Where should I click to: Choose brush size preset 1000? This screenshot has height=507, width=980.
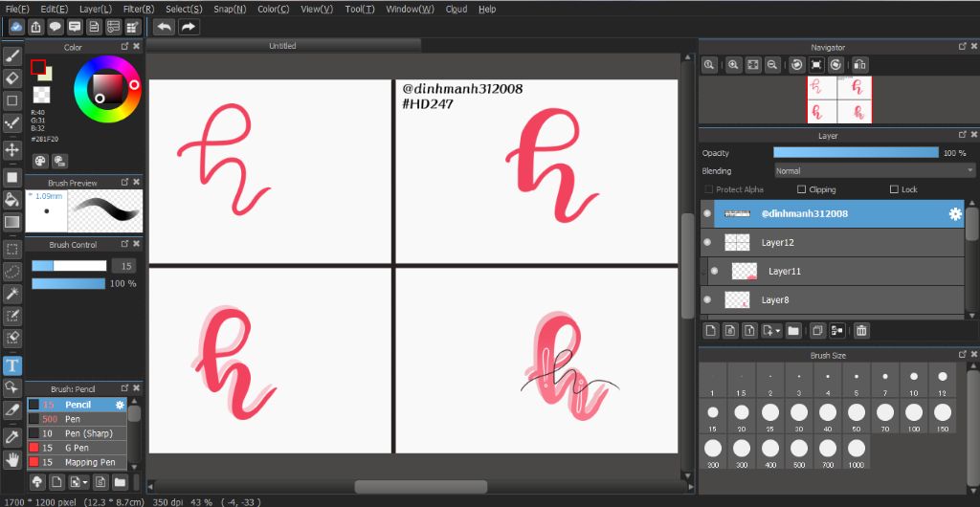point(857,452)
